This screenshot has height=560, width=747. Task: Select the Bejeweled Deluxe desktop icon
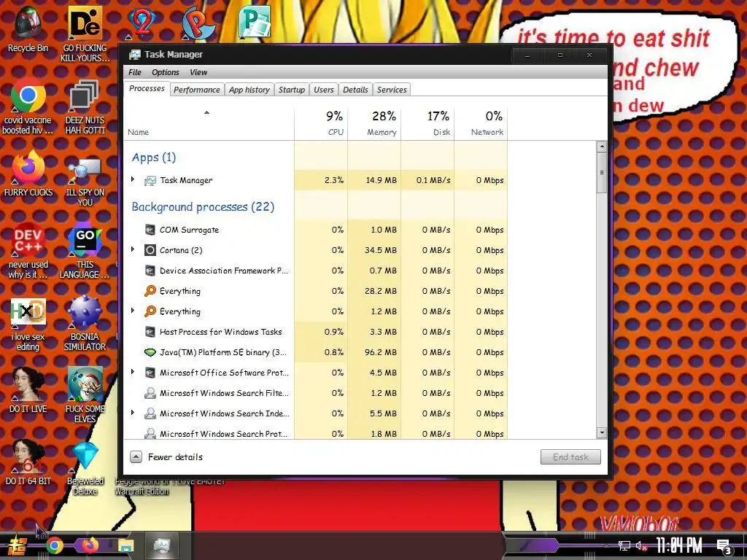point(85,467)
